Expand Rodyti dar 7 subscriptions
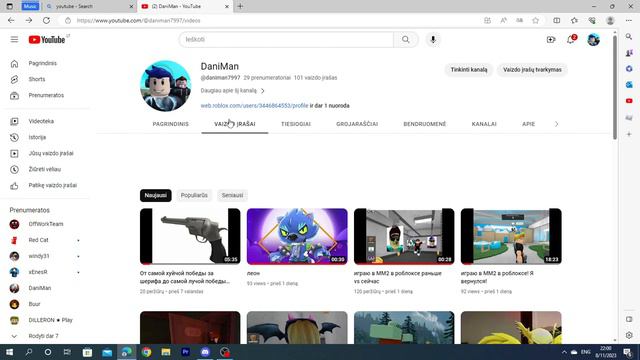Image resolution: width=640 pixels, height=360 pixels. pyautogui.click(x=44, y=336)
